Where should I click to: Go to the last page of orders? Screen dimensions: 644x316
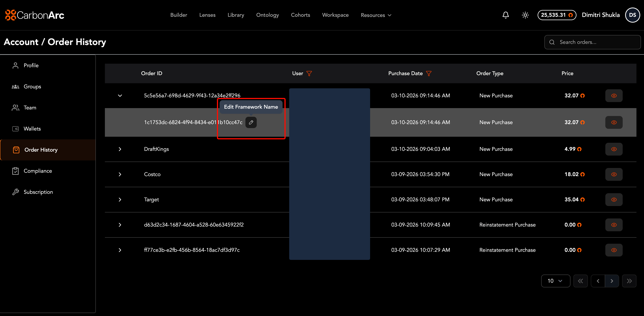[x=629, y=281]
